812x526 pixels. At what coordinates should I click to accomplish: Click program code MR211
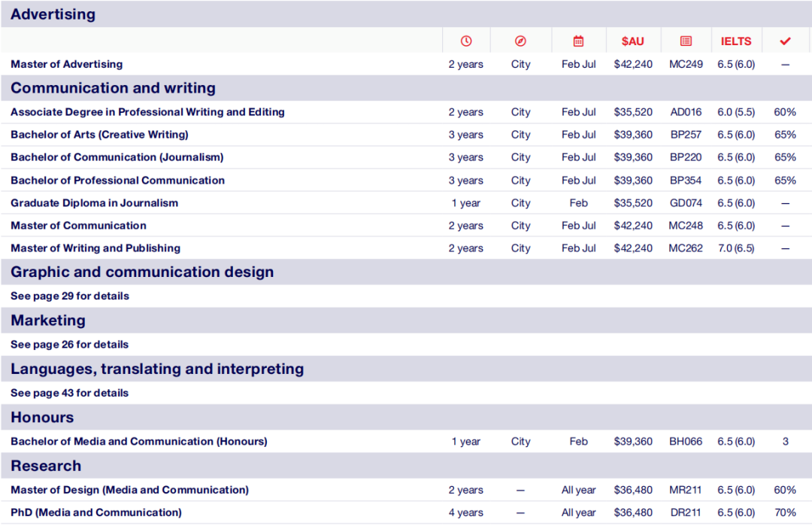pyautogui.click(x=686, y=490)
